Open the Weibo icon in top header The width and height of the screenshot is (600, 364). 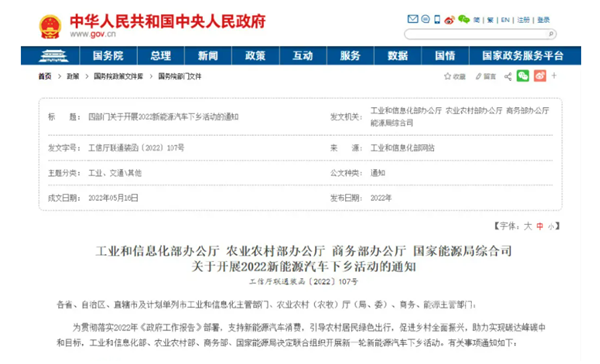[x=449, y=20]
